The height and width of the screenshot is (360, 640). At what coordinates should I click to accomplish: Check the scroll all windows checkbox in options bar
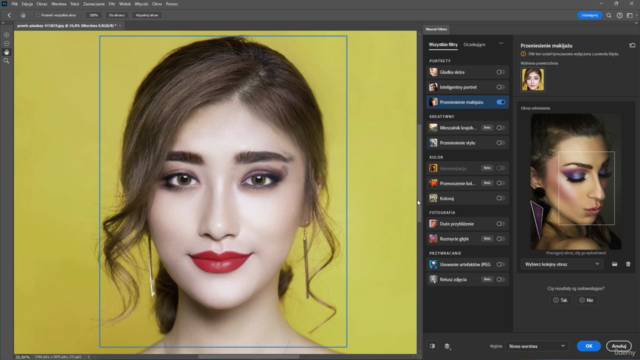38,15
